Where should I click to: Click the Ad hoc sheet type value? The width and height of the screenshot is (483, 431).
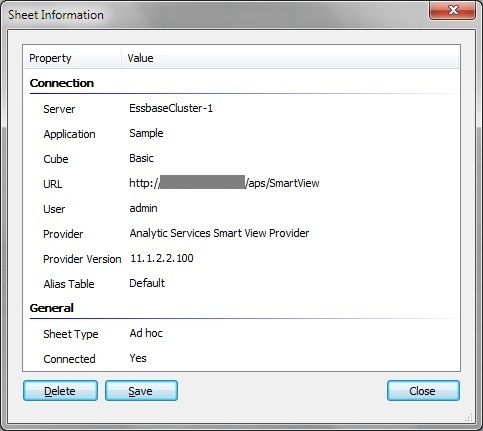[x=146, y=333]
